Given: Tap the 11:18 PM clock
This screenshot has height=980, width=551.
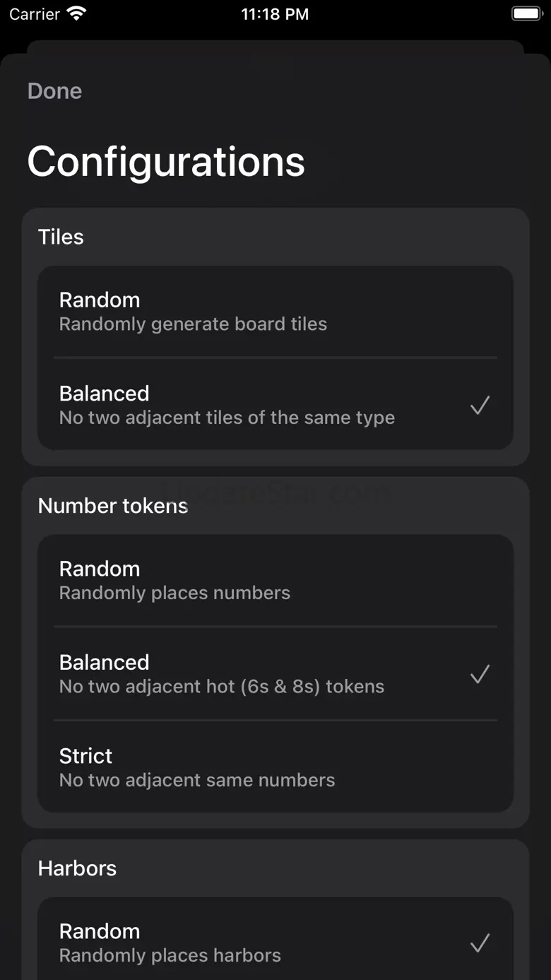Looking at the screenshot, I should click(x=275, y=14).
